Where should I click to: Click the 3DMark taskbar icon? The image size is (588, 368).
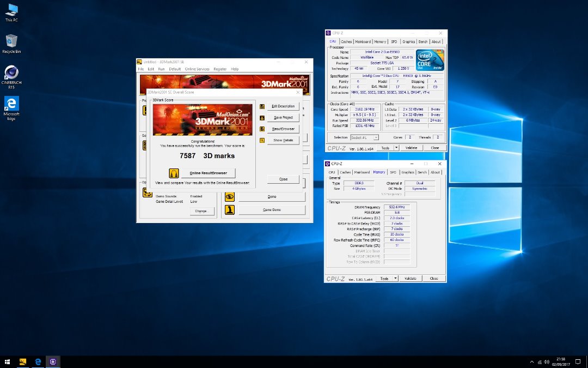point(23,362)
